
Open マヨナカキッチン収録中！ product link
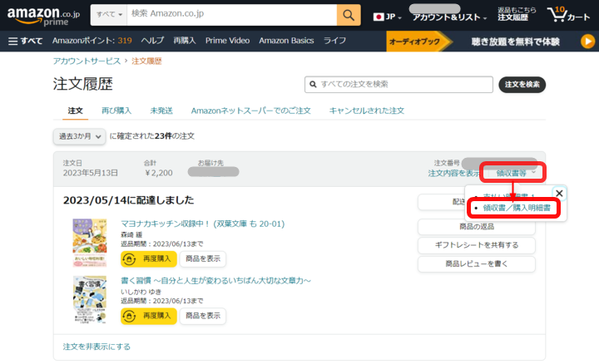[x=203, y=224]
